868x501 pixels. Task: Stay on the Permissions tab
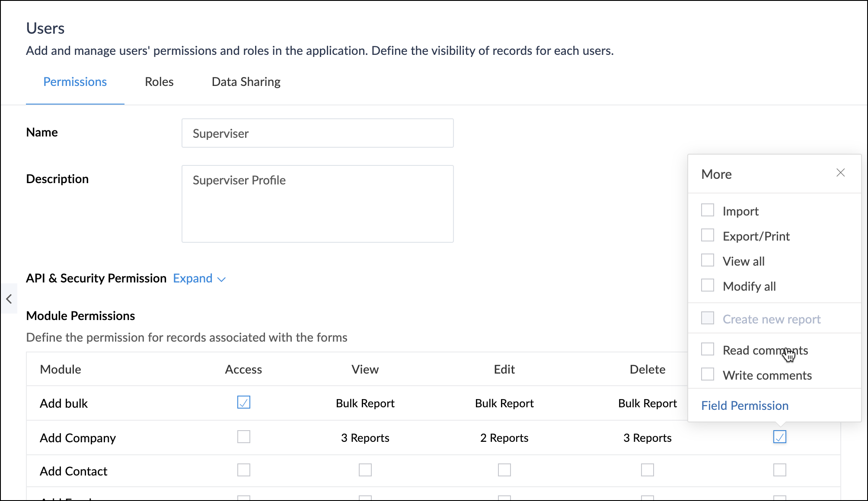point(75,82)
